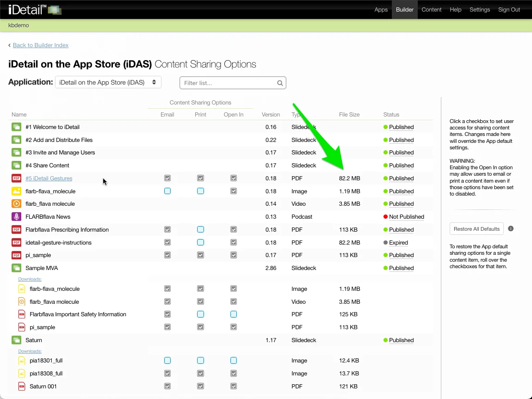532x399 pixels.
Task: Click the info icon beside Restore All Defaults
Action: tap(511, 229)
